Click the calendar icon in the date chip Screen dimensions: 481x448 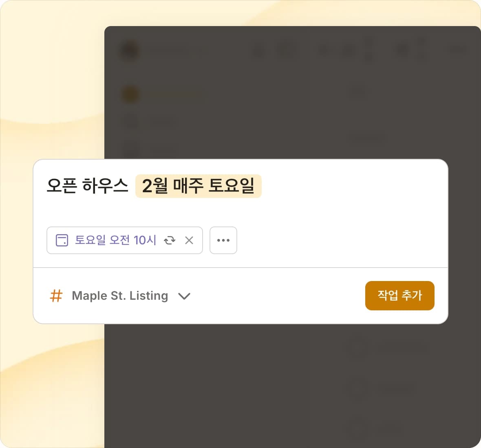coord(62,240)
